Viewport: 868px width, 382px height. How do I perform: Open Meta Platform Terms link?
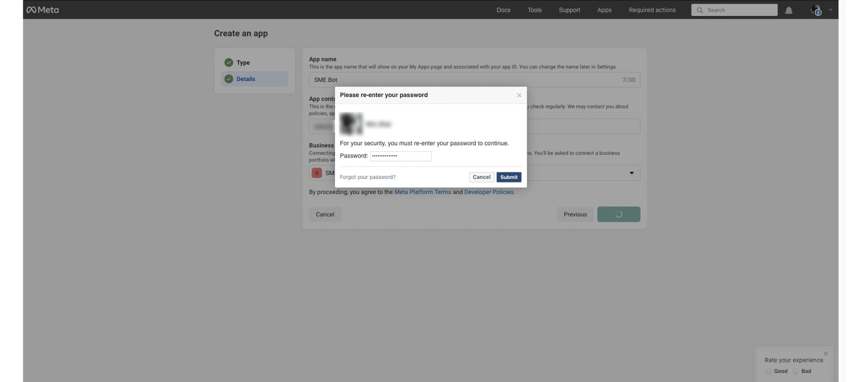tap(422, 192)
